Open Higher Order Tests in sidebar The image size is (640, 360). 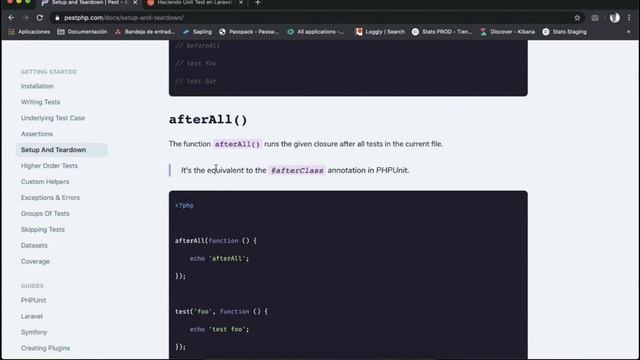coord(49,166)
